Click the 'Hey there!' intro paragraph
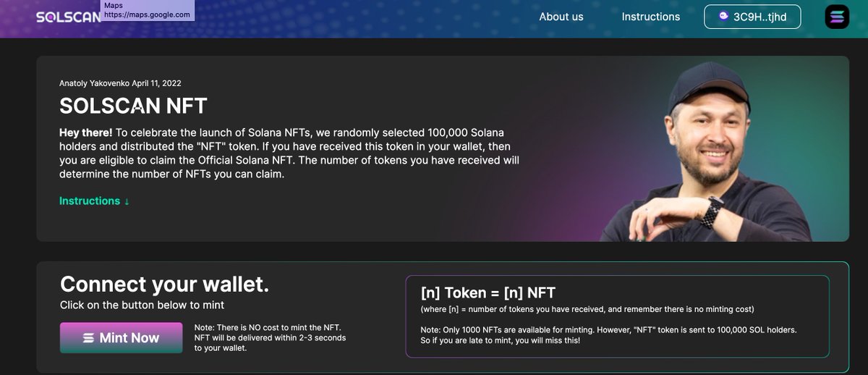The image size is (868, 375). pyautogui.click(x=289, y=154)
